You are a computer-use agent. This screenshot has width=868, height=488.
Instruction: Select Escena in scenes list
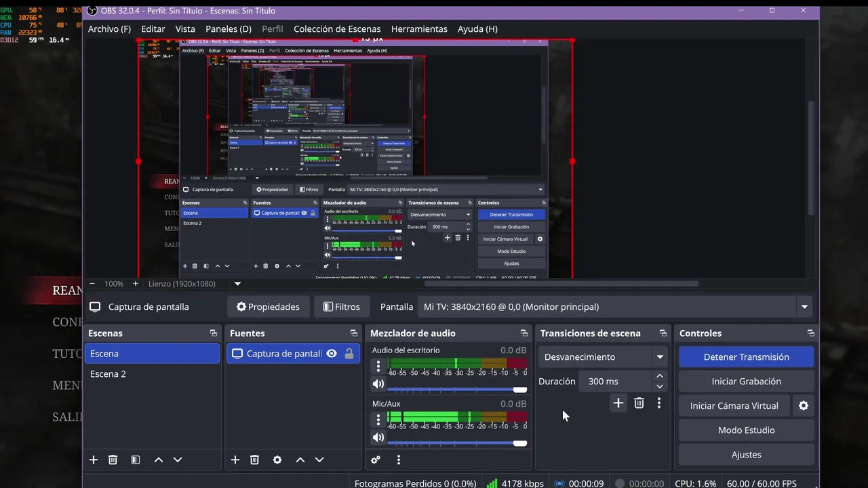[x=153, y=354]
